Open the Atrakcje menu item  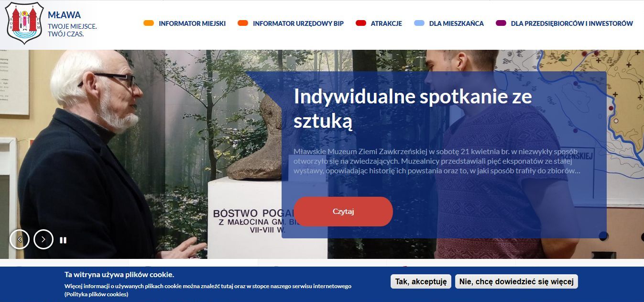(x=386, y=23)
